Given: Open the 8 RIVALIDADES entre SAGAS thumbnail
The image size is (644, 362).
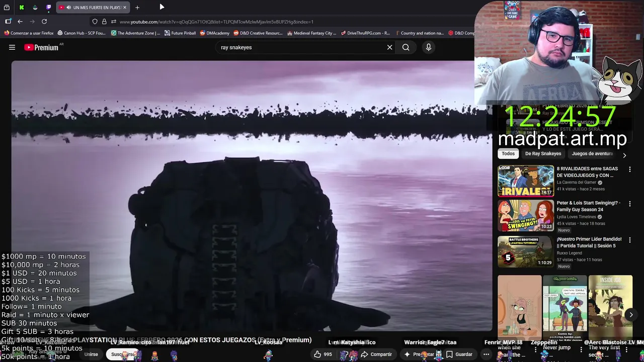Looking at the screenshot, I should point(526,180).
